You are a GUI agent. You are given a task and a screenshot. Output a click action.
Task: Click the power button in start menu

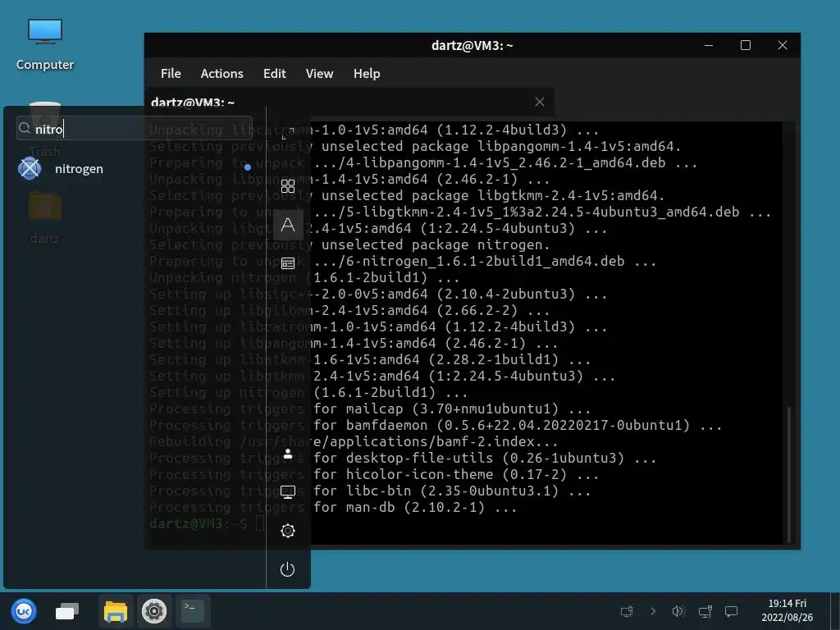click(288, 569)
